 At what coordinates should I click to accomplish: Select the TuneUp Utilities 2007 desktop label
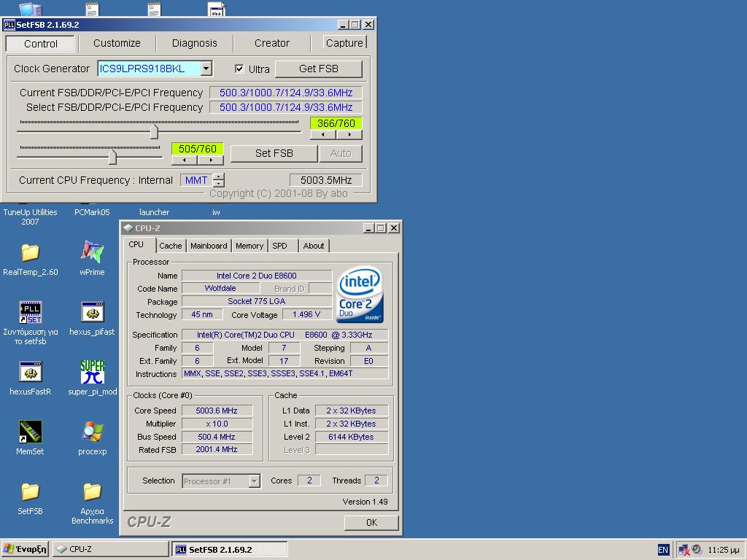coord(30,217)
